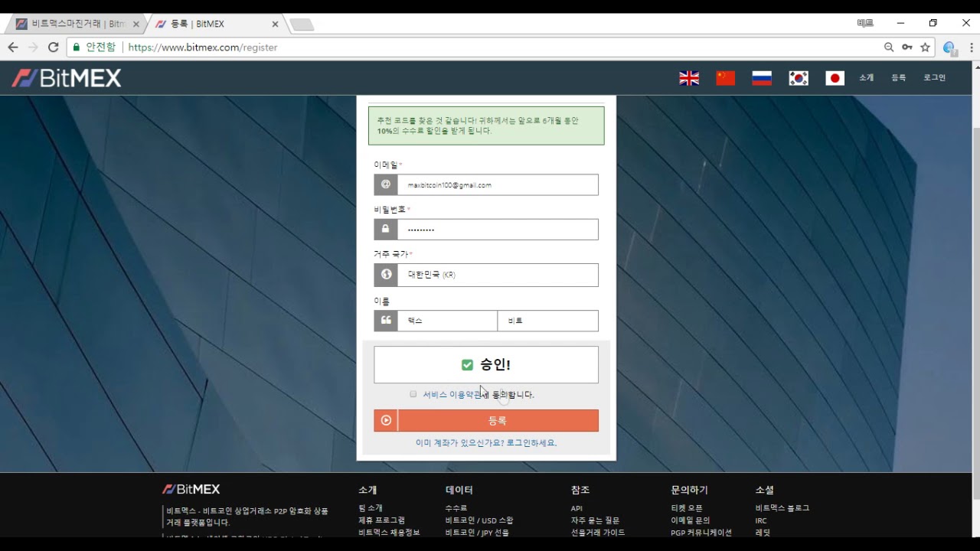Click the green 승인! captcha checkbox
Screen dimensions: 980x551
point(467,365)
